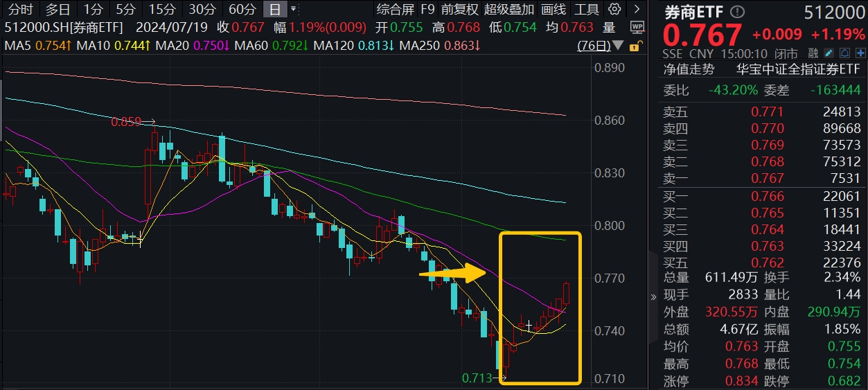Image resolution: width=868 pixels, height=390 pixels.
Task: Open period dropdown arrow next to 日
Action: click(294, 9)
